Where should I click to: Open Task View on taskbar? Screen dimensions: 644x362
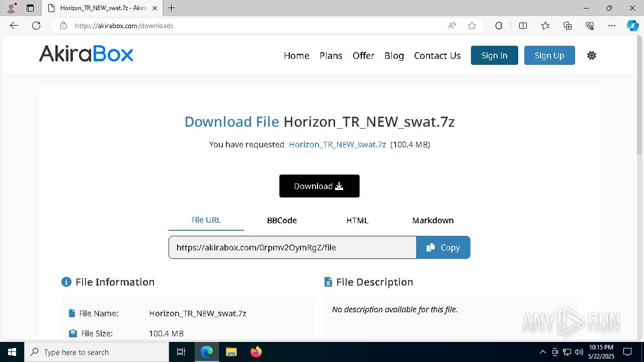(182, 352)
